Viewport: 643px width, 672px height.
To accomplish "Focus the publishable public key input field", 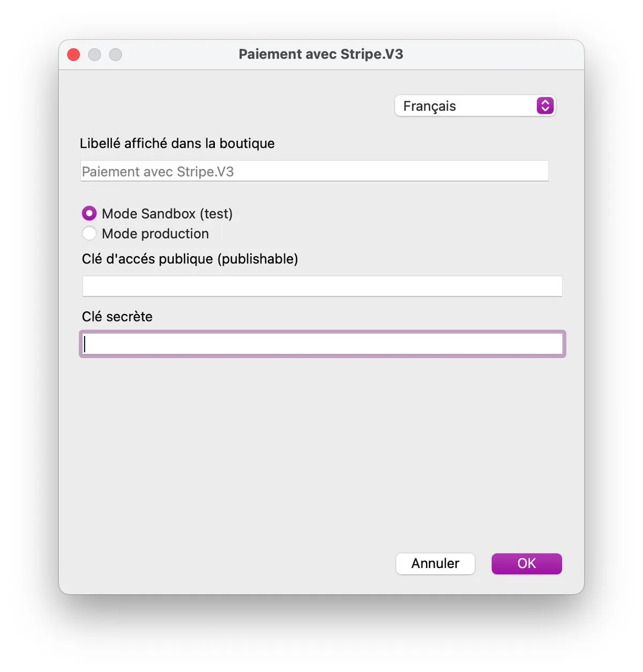I will (x=322, y=286).
